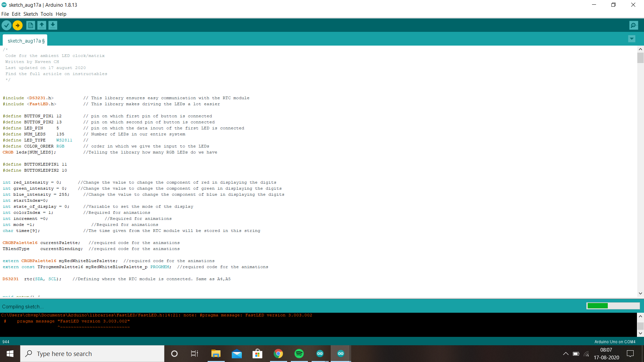This screenshot has height=362, width=644.
Task: Click the editor vertical scrollbar thumb
Action: (x=640, y=58)
